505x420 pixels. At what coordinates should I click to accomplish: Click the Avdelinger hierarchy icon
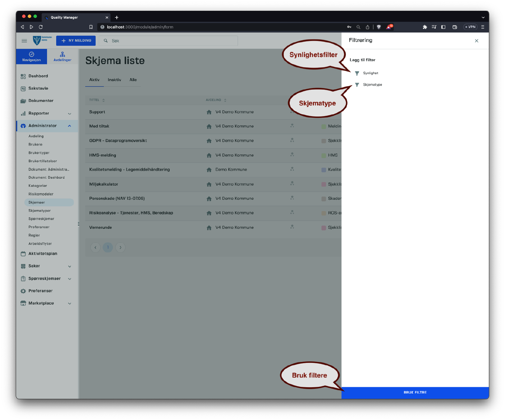click(x=62, y=54)
